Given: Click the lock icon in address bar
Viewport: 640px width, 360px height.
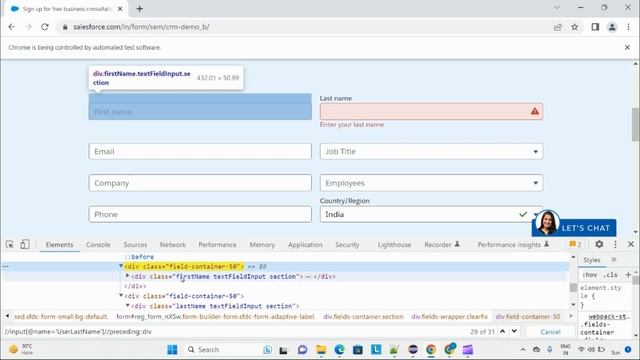Looking at the screenshot, I should (65, 27).
